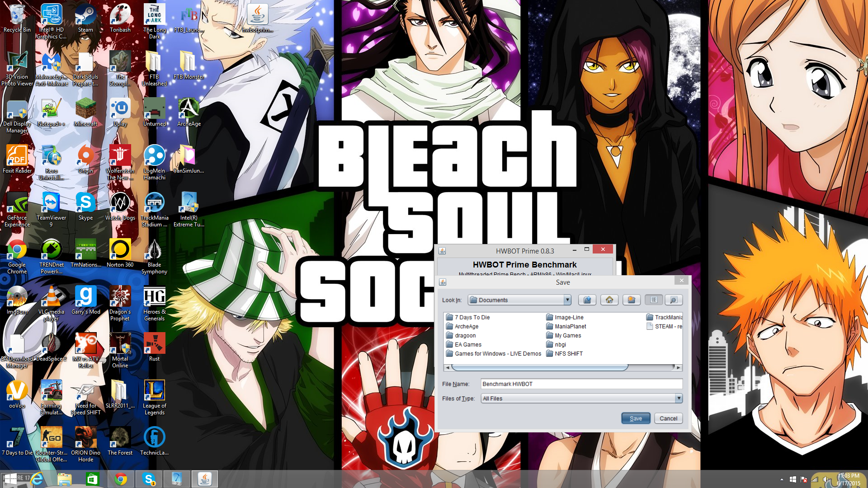This screenshot has width=868, height=488.
Task: Launch Toribash from the desktop
Action: (120, 19)
